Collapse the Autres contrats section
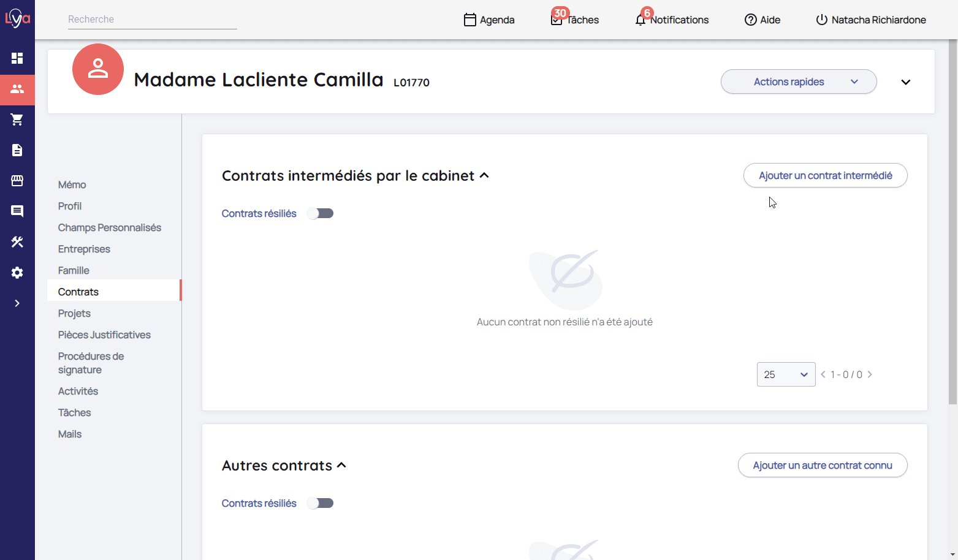 click(x=342, y=465)
